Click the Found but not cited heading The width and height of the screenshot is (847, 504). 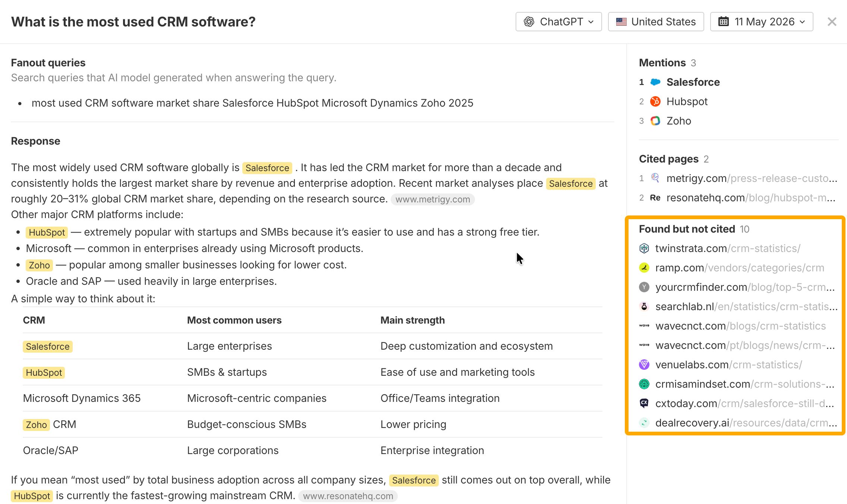coord(687,229)
